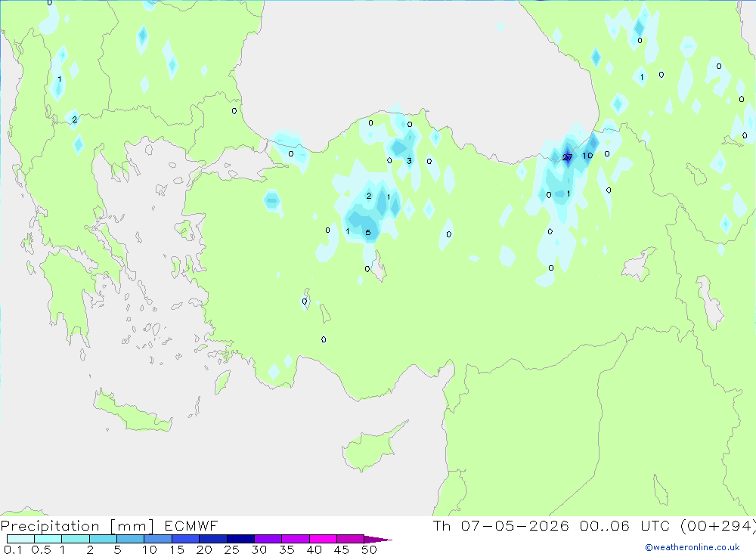Click the '30' legend scale label
The image size is (756, 554).
259,549
